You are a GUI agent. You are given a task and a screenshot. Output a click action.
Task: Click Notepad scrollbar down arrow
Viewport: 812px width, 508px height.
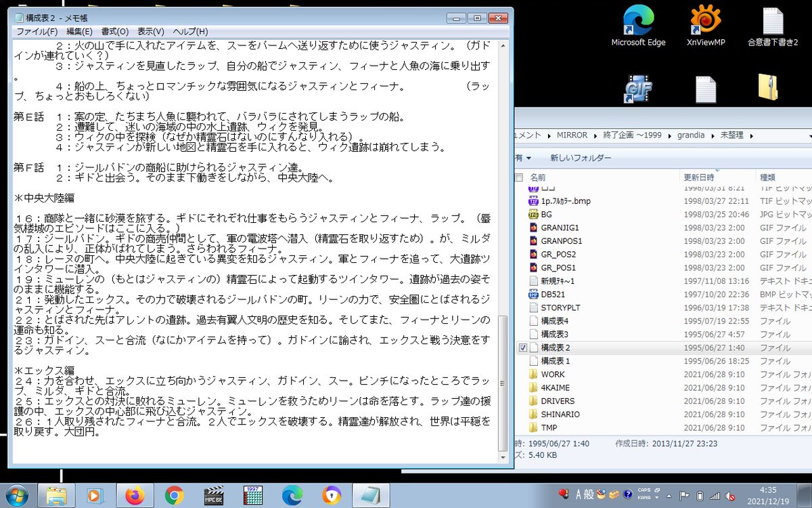[501, 458]
